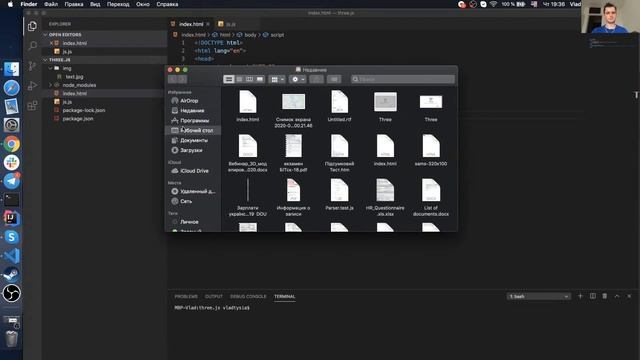Open the Explorer view in VS Code activity bar
Image resolution: width=640 pixels, height=360 pixels.
tap(32, 27)
